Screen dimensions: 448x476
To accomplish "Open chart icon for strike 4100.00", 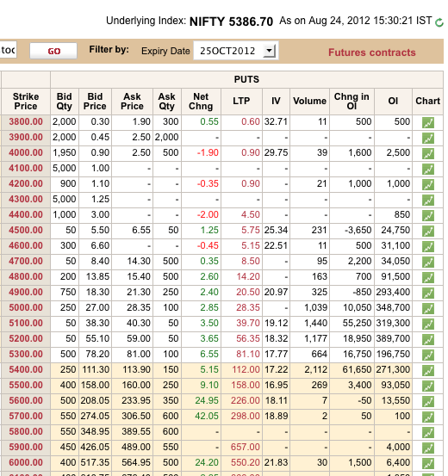I will coord(428,169).
